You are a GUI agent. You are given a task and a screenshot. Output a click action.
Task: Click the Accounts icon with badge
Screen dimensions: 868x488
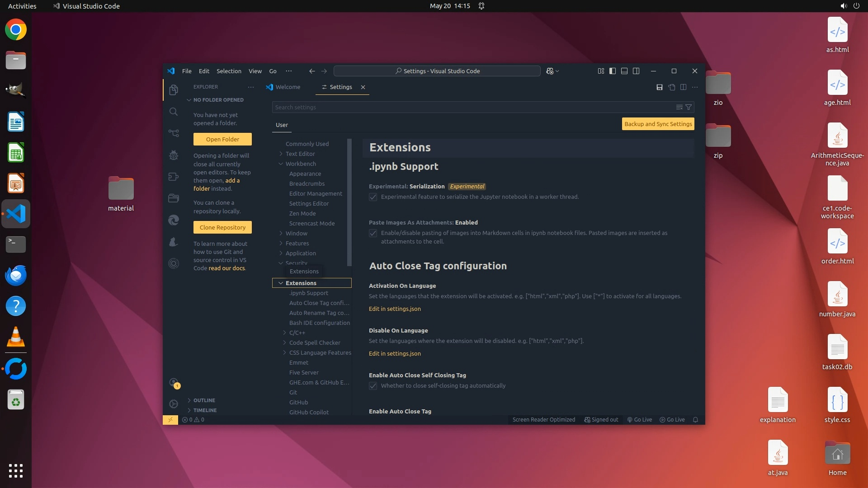[x=174, y=383]
